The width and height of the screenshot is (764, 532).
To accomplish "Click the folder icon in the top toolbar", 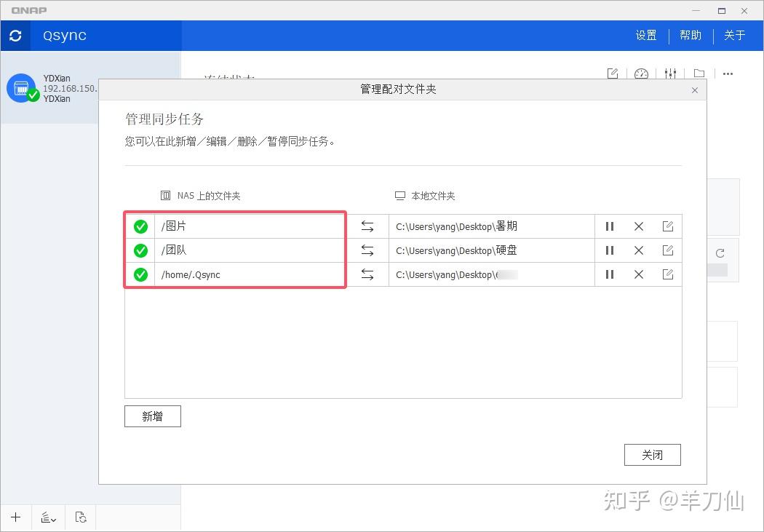I will pos(699,74).
